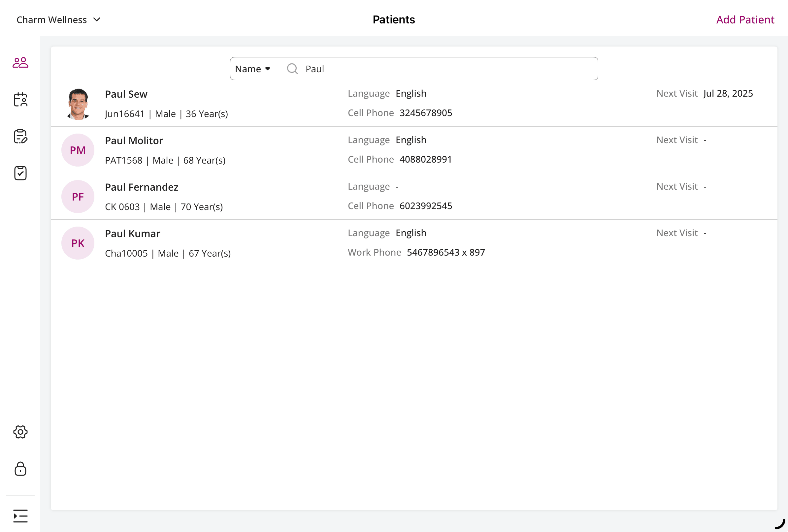Click the PK initials avatar
This screenshot has width=788, height=532.
pyautogui.click(x=78, y=243)
